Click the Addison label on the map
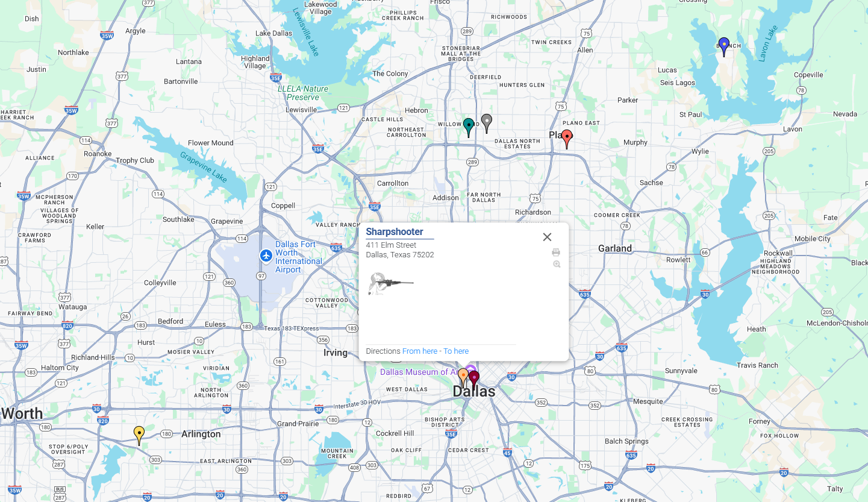 tap(446, 198)
